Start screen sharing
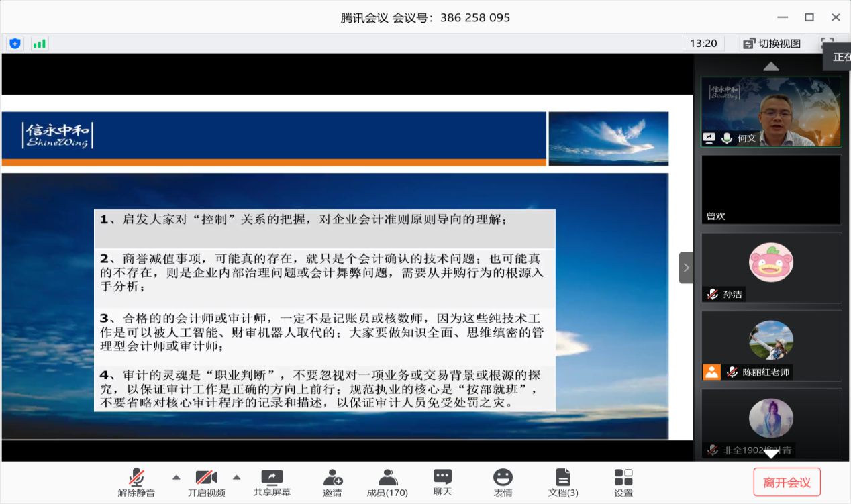The image size is (851, 504). (x=272, y=483)
